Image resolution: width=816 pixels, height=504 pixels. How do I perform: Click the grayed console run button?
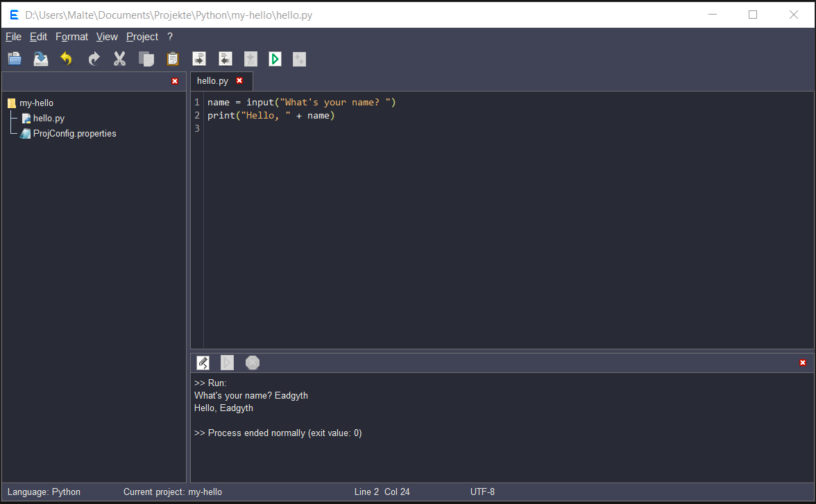(x=228, y=363)
